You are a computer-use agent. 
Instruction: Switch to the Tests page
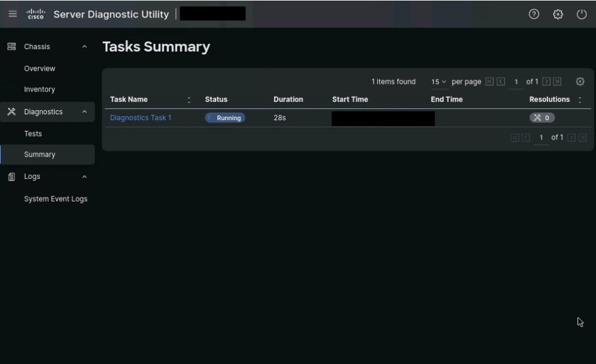click(x=33, y=134)
